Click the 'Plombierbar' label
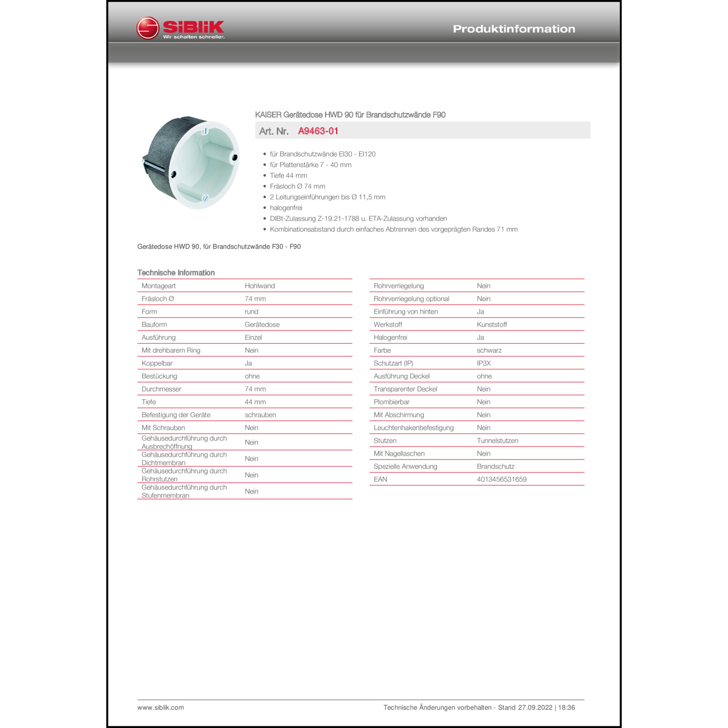Image resolution: width=728 pixels, height=728 pixels. coord(392,402)
